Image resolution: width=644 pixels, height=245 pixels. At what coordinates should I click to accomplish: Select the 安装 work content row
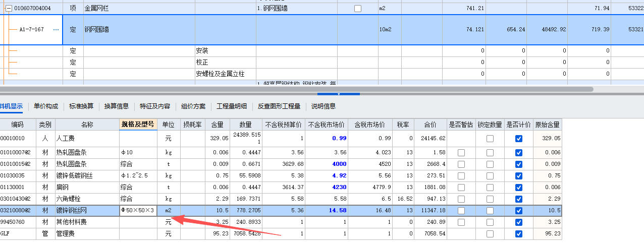[226, 51]
